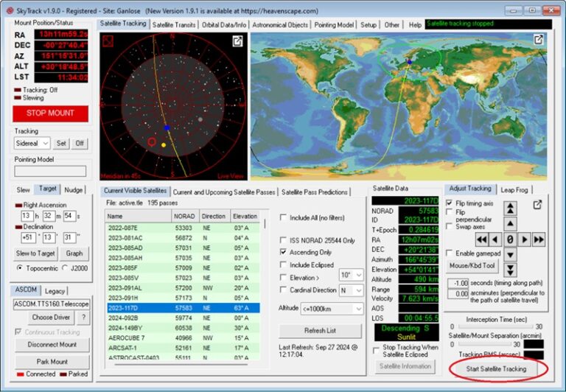Open the Mouse/Kbd Tool
Image resolution: width=566 pixels, height=392 pixels.
472,266
